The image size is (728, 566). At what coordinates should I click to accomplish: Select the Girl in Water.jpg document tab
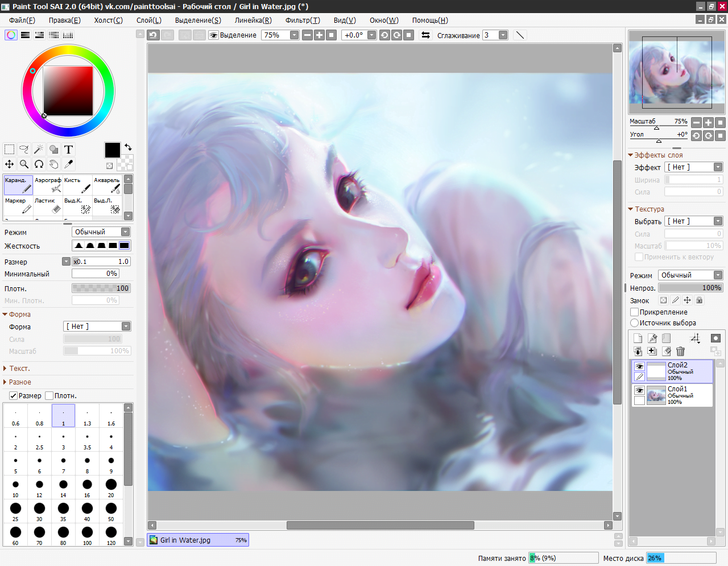198,540
